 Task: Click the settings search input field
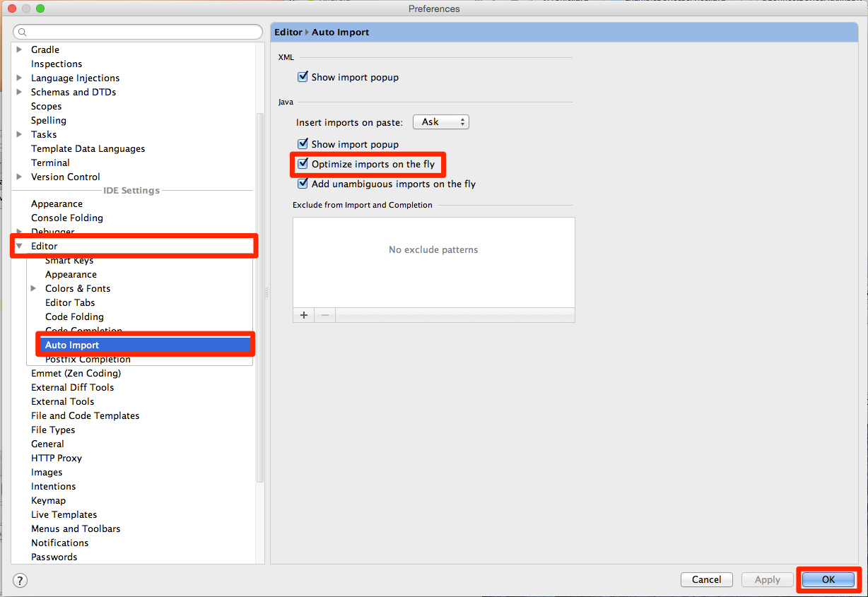tap(141, 32)
